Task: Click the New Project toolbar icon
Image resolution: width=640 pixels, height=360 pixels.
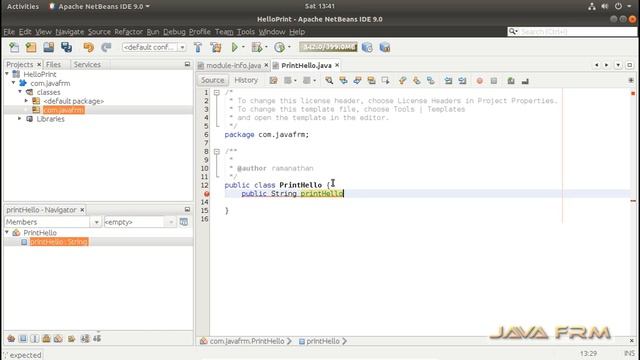Action: [31, 47]
